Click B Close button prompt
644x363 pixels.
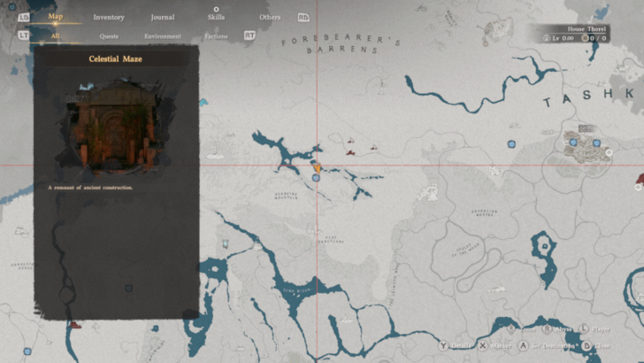click(x=595, y=345)
